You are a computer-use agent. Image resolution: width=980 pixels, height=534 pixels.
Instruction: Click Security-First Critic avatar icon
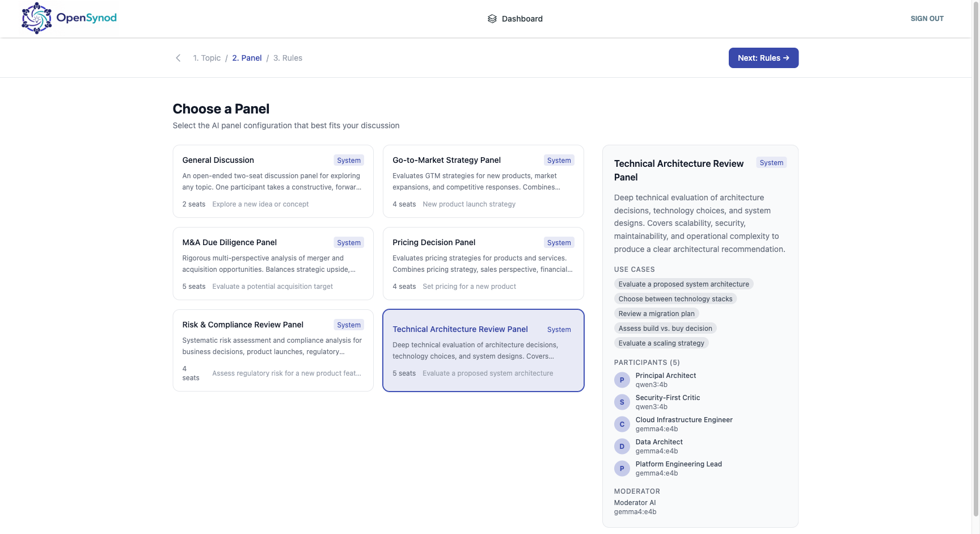622,402
